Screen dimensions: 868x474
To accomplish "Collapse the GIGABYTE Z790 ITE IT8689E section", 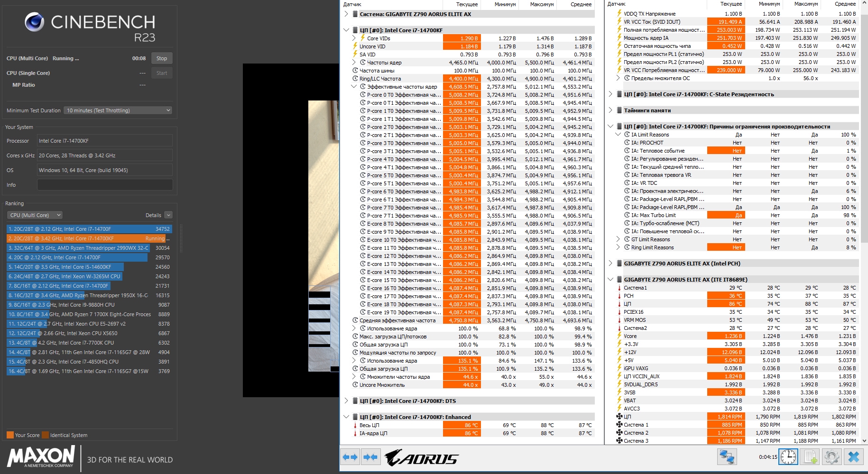I will click(x=610, y=280).
